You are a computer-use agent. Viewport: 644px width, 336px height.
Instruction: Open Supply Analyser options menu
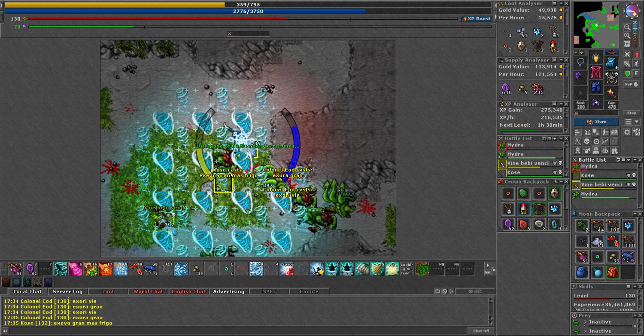pos(554,60)
